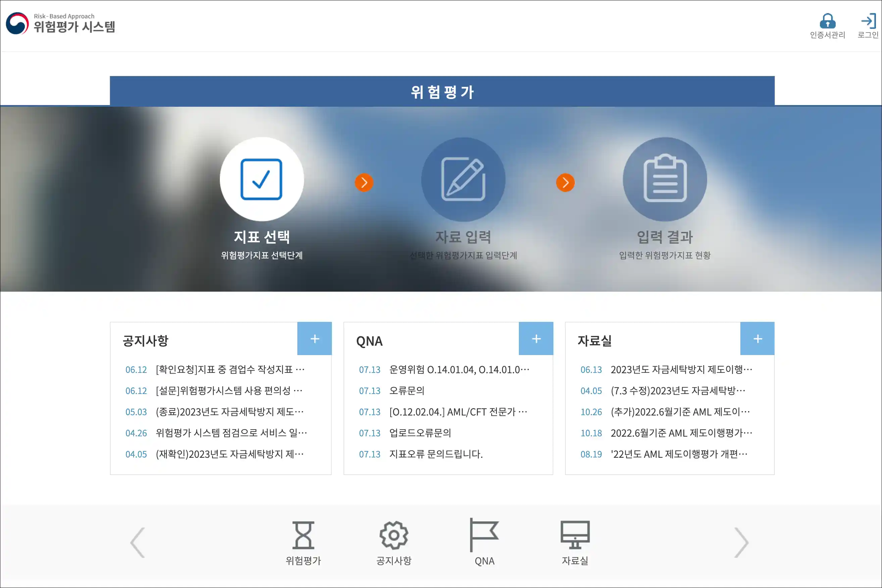
Task: Click date 05.03 in the 공지사항 list
Action: (136, 412)
